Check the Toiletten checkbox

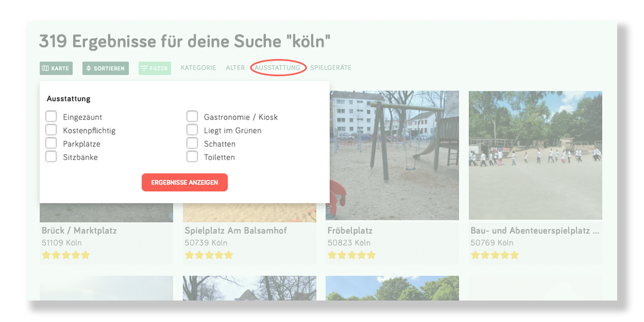click(192, 157)
